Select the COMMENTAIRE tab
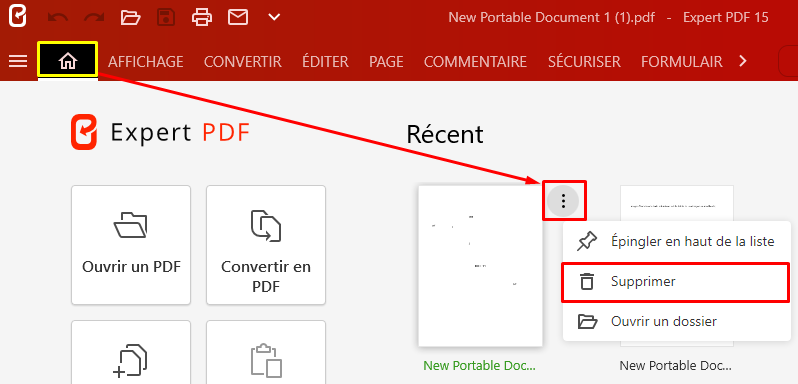Viewport: 798px width, 384px height. 475,62
